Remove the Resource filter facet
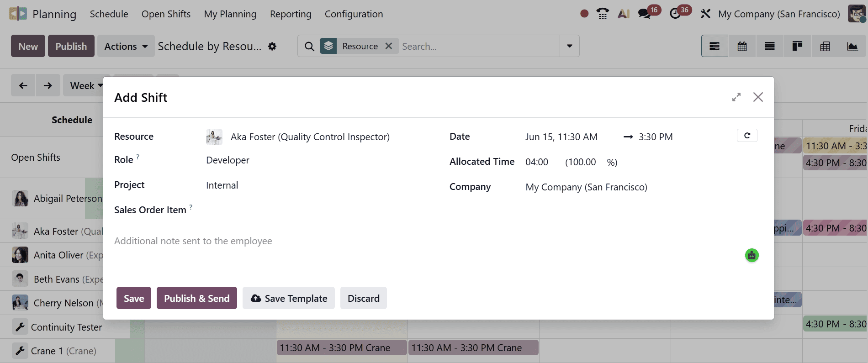Viewport: 868px width, 363px height. coord(389,46)
